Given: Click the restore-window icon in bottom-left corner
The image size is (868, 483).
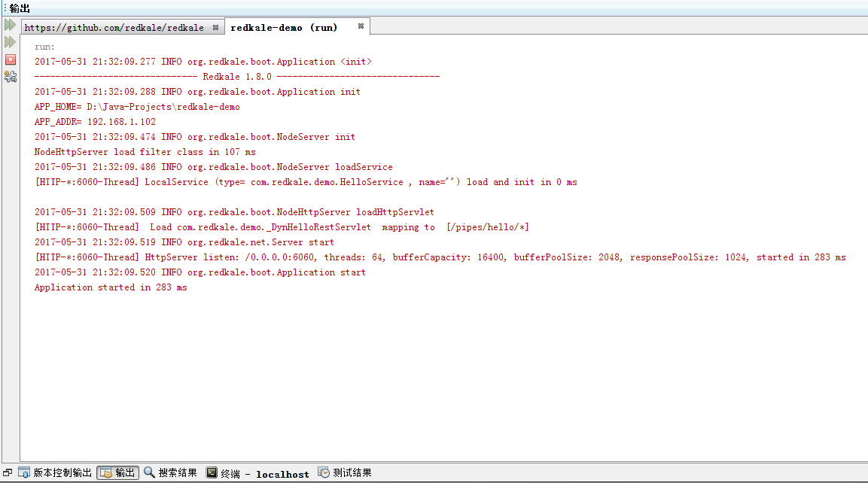Looking at the screenshot, I should [x=8, y=472].
